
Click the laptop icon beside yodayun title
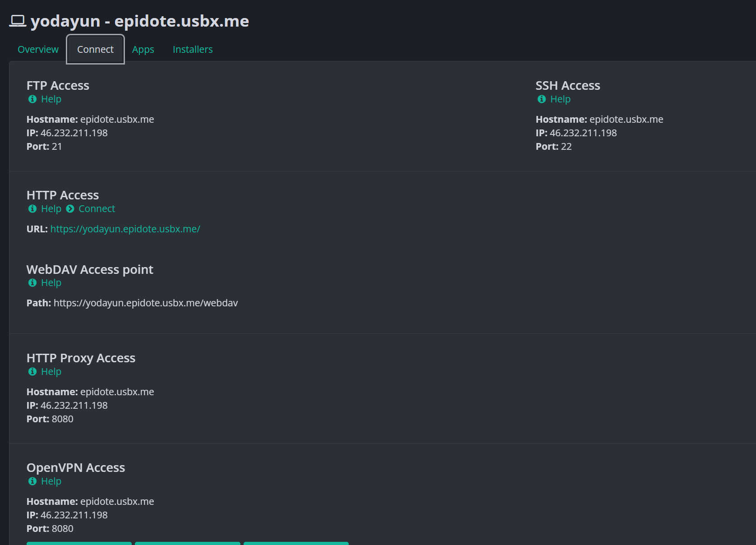[x=18, y=21]
